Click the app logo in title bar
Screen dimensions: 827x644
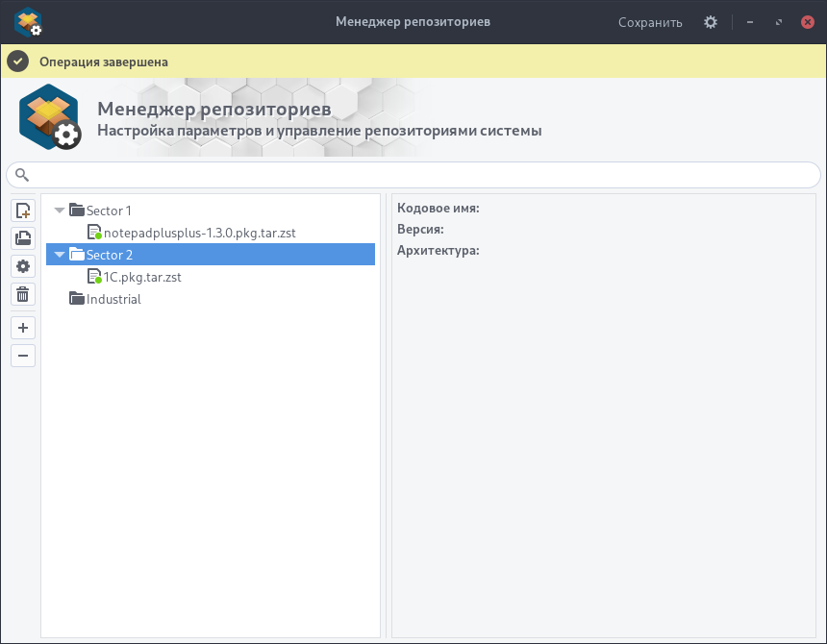tap(28, 22)
